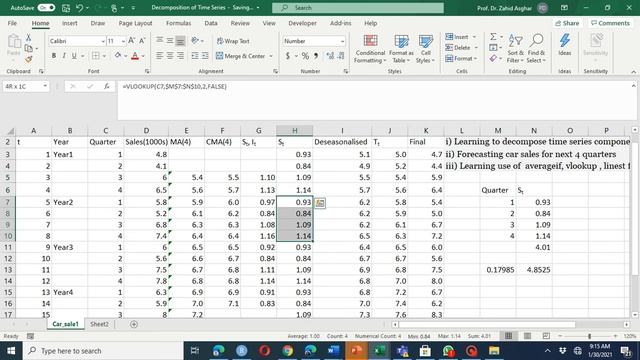Click the Cut scissors icon
Screen dimensions: 640x360
pos(29,38)
